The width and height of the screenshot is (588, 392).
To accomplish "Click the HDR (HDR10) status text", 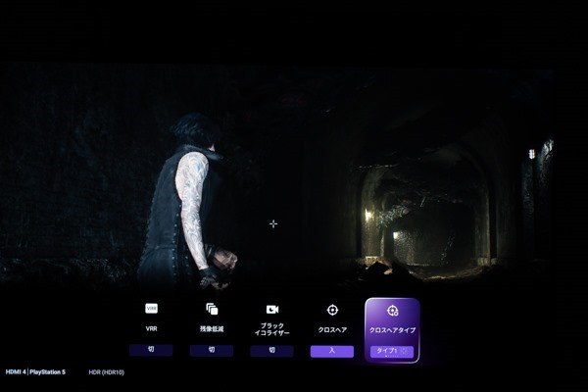I will [x=107, y=372].
